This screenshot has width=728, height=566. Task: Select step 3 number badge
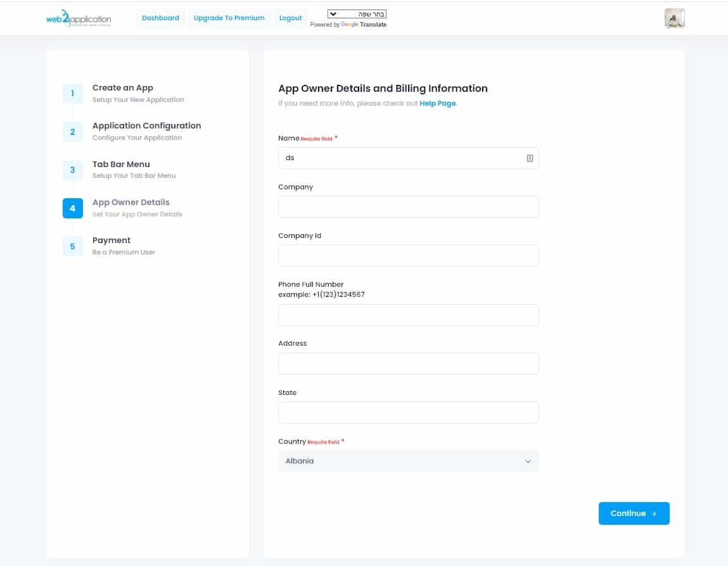point(72,170)
